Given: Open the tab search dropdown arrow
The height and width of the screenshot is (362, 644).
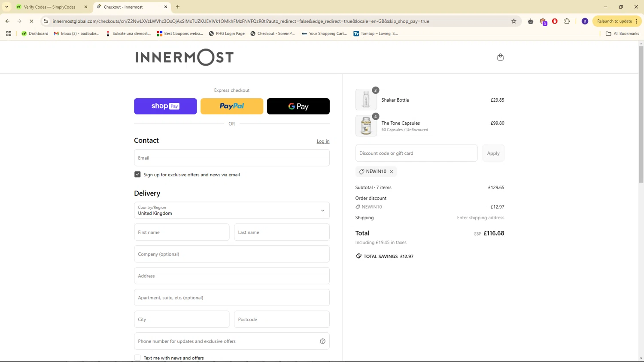Looking at the screenshot, I should click(x=6, y=7).
